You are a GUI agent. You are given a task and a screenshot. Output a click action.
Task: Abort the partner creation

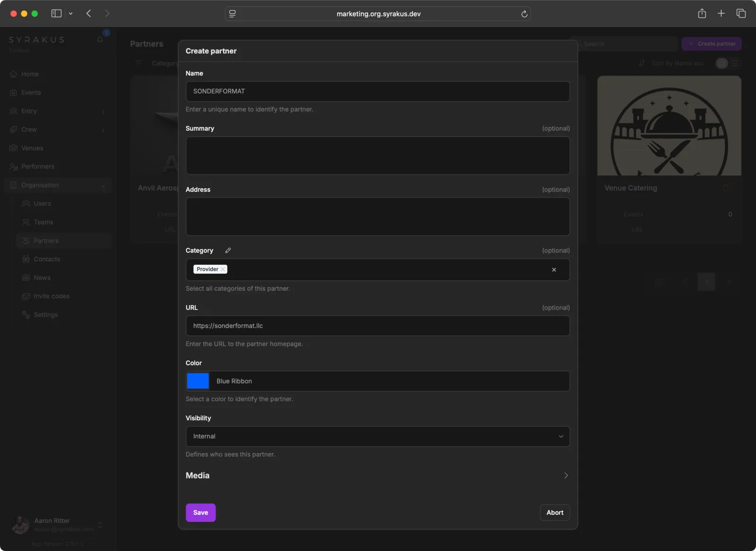coord(555,512)
